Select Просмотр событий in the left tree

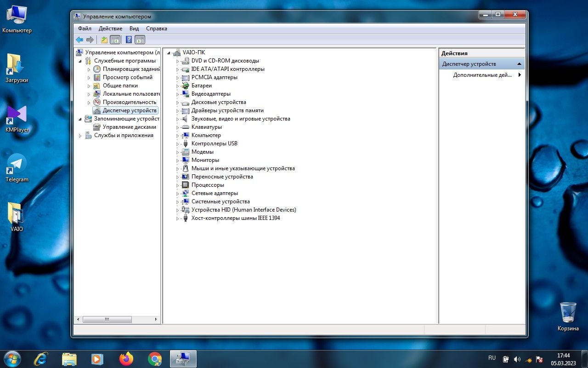(128, 77)
